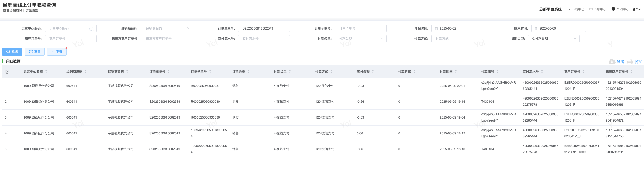Image resolution: width=644 pixels, height=169 pixels.
Task: Click the table column settings gear icon
Action: point(7,72)
